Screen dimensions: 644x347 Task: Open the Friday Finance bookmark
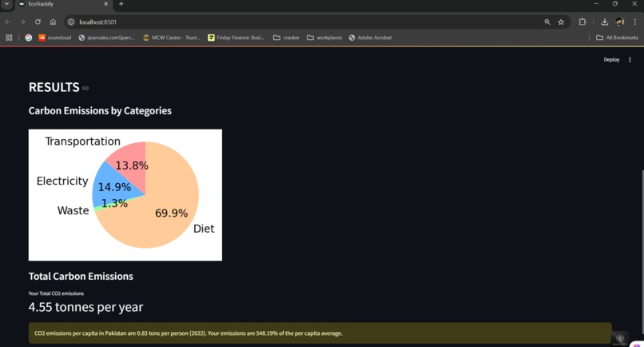click(237, 38)
